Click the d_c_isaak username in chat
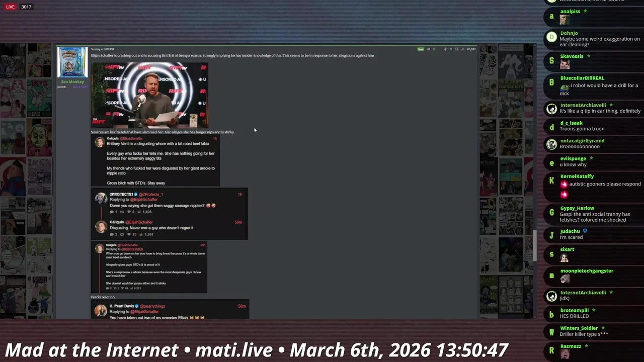Image resolution: width=644 pixels, height=362 pixels. [571, 123]
